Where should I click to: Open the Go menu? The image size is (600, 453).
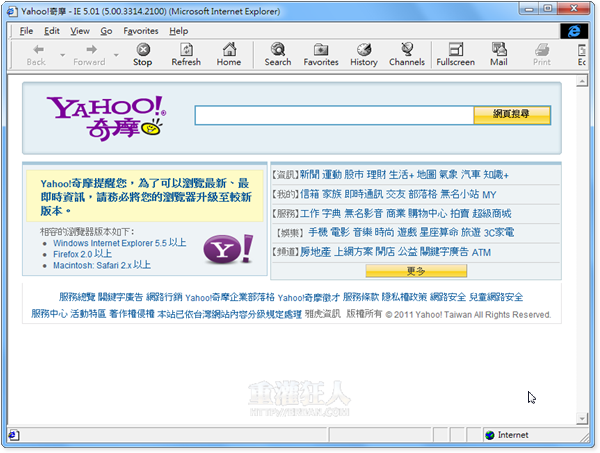(106, 31)
